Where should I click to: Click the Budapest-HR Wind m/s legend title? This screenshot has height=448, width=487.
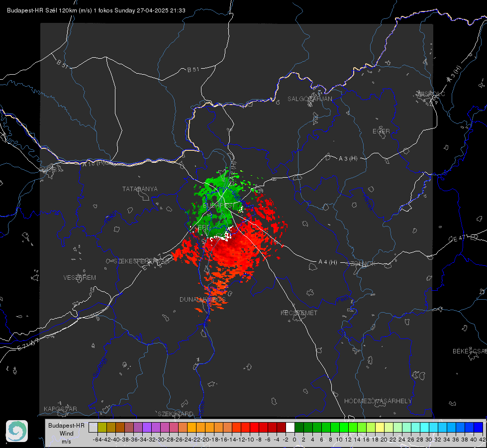[67, 434]
